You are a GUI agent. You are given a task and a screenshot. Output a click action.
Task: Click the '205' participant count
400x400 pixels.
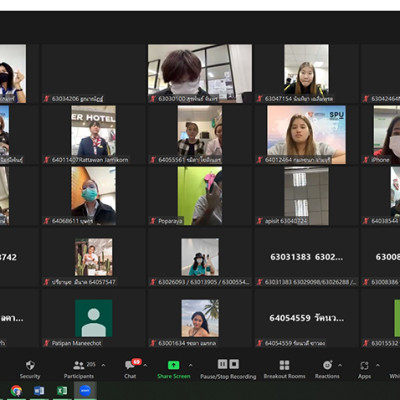[x=91, y=364]
